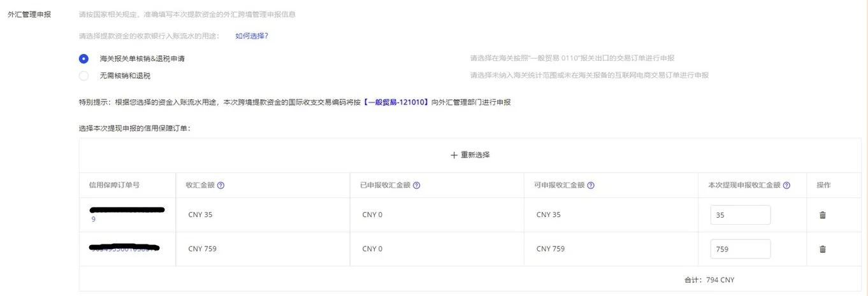
Task: Click the 外汇管理申报 section label
Action: [x=30, y=14]
